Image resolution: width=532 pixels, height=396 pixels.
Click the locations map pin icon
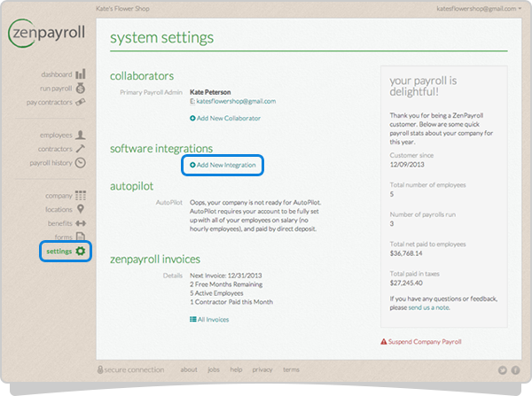click(81, 209)
